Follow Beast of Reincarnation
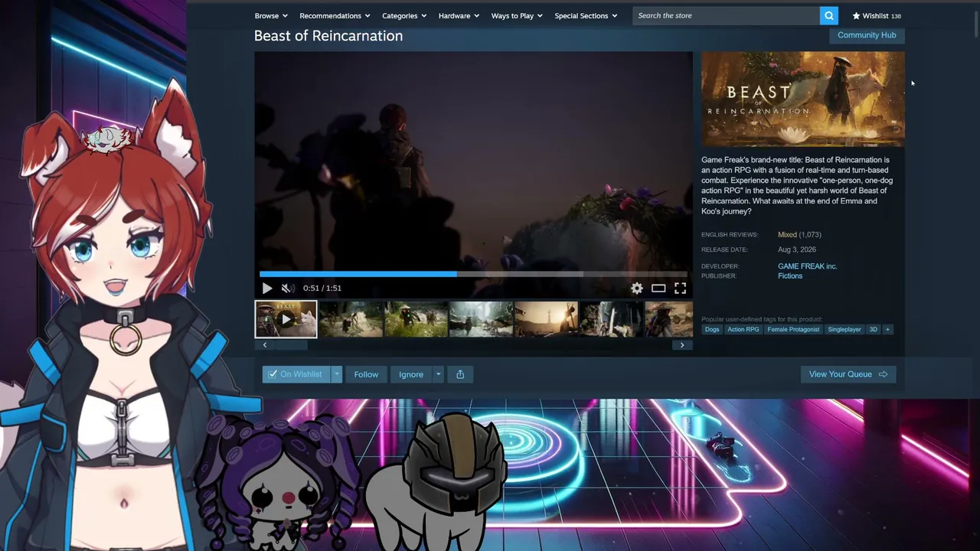Screen dimensions: 980x551 [x=366, y=374]
